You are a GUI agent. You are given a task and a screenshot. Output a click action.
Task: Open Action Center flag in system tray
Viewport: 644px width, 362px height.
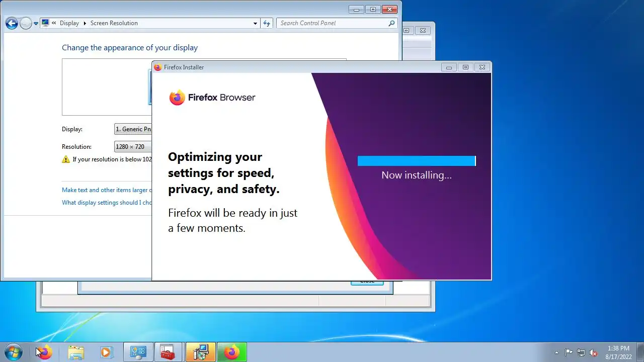[x=569, y=352]
